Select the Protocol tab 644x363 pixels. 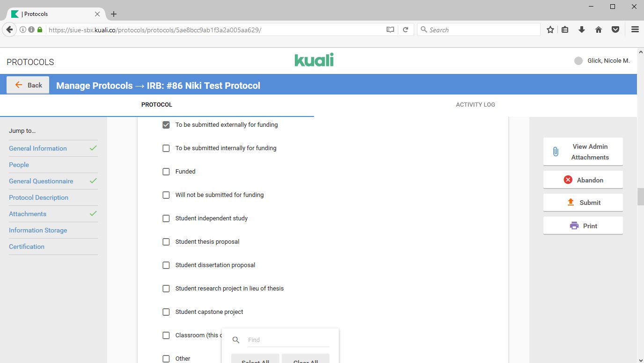click(x=157, y=105)
